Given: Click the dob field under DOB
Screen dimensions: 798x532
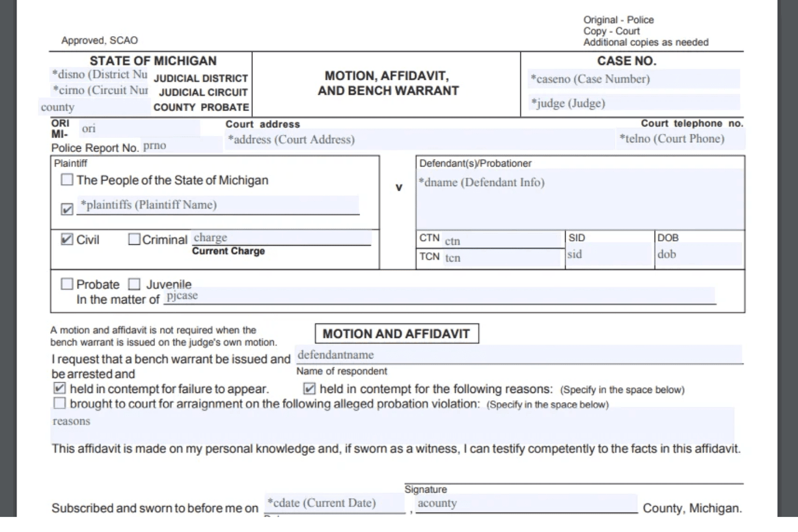Looking at the screenshot, I should 699,254.
